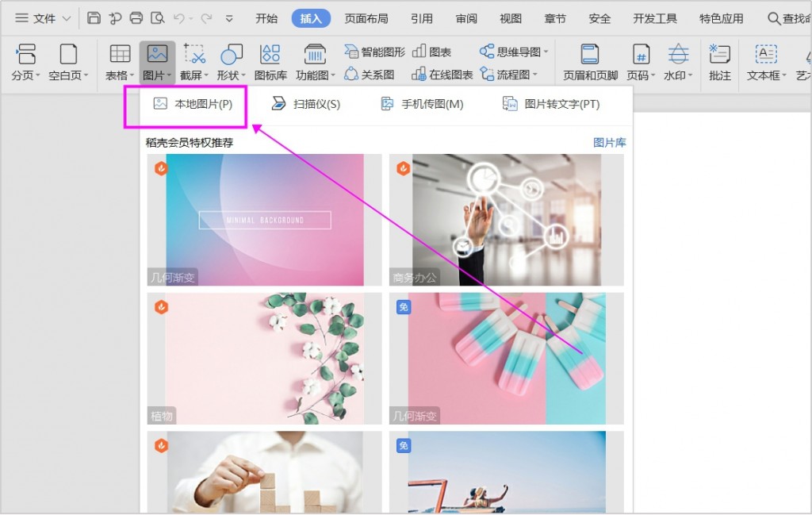The height and width of the screenshot is (515, 812).
Task: Choose 手机传图(M) phone transfer option
Action: coord(422,104)
